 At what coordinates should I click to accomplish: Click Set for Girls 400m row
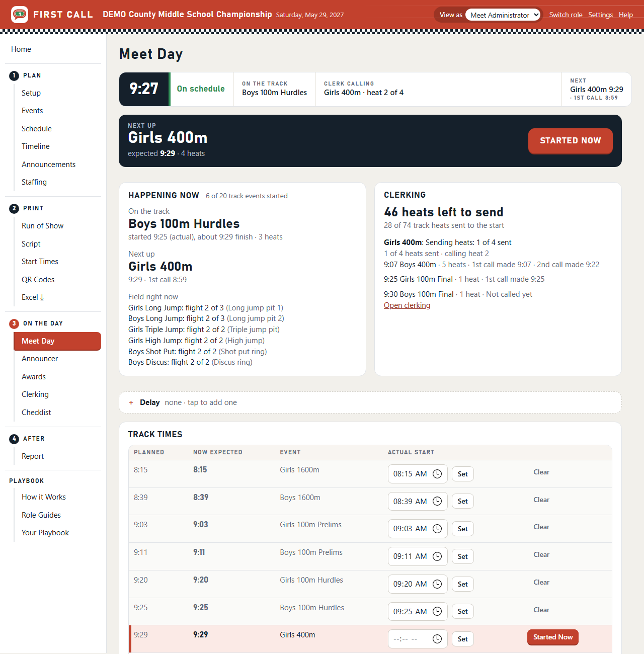point(463,639)
